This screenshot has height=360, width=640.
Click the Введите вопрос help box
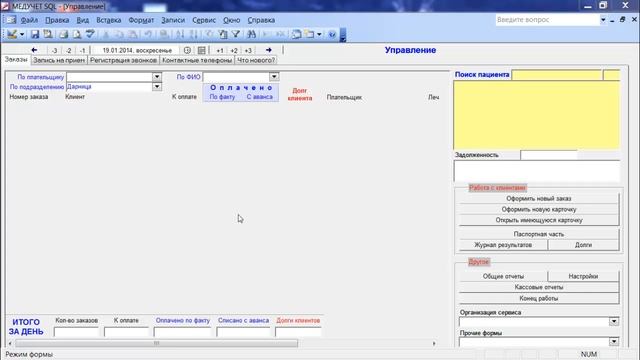coord(547,20)
